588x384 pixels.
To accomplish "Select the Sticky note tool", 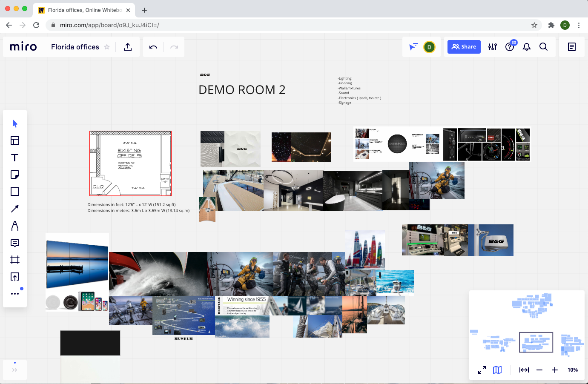I will pyautogui.click(x=15, y=175).
